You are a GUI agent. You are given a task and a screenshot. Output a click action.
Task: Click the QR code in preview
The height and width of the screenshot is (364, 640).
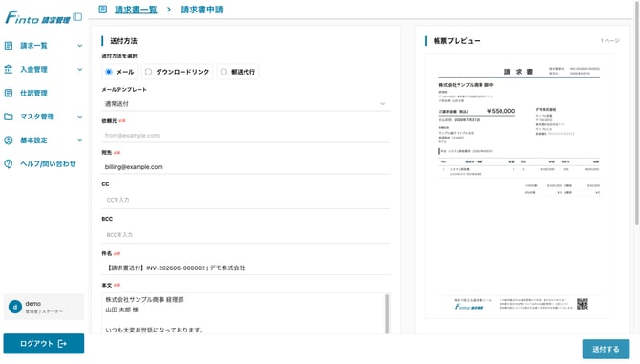point(583,304)
